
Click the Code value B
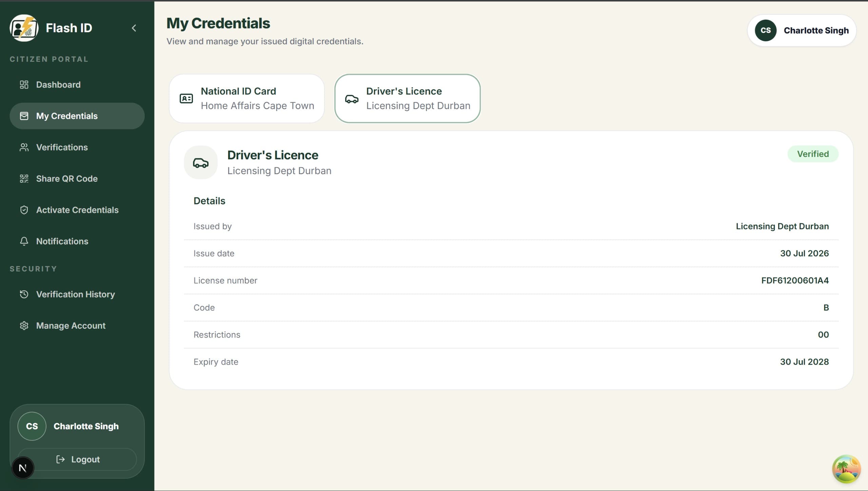point(826,308)
